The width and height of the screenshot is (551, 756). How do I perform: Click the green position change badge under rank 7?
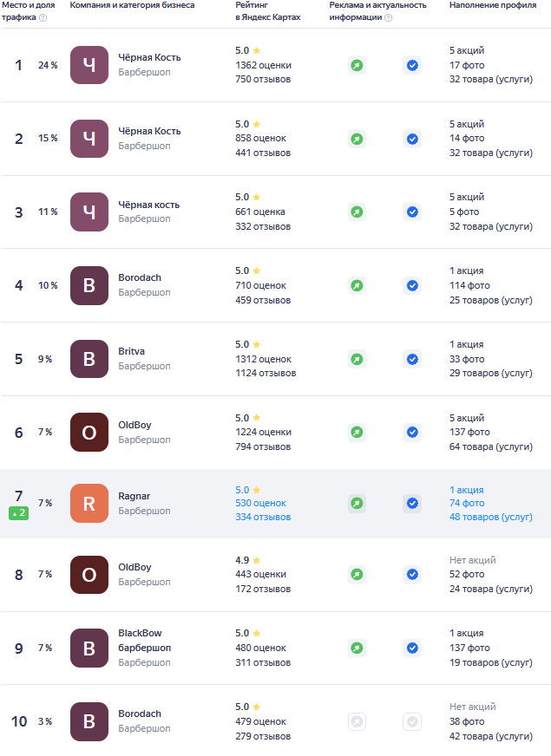19,513
